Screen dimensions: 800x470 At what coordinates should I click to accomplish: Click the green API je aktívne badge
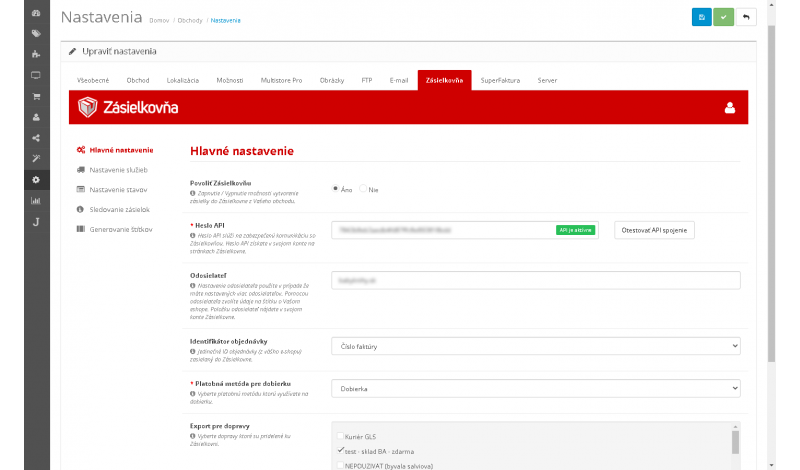(x=576, y=230)
